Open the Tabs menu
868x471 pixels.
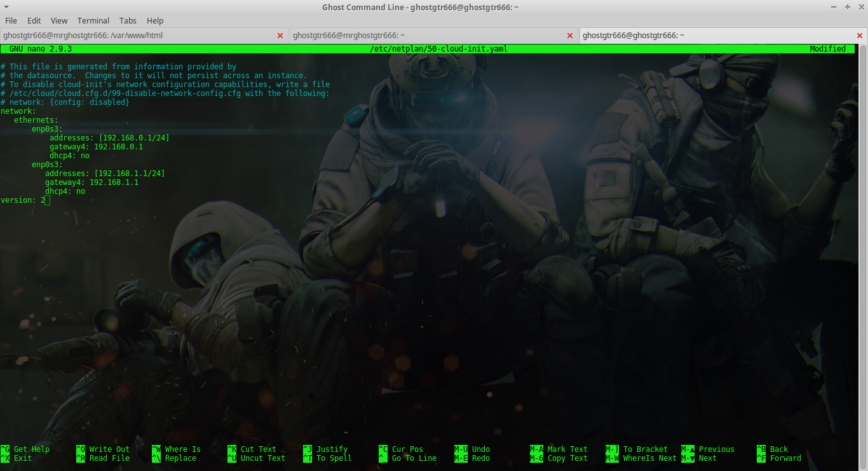[128, 20]
